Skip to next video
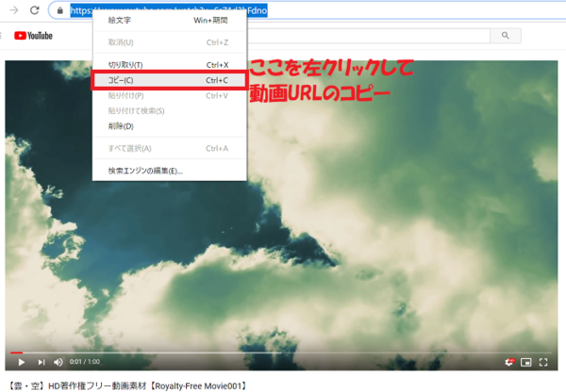The image size is (566, 392). [x=42, y=362]
